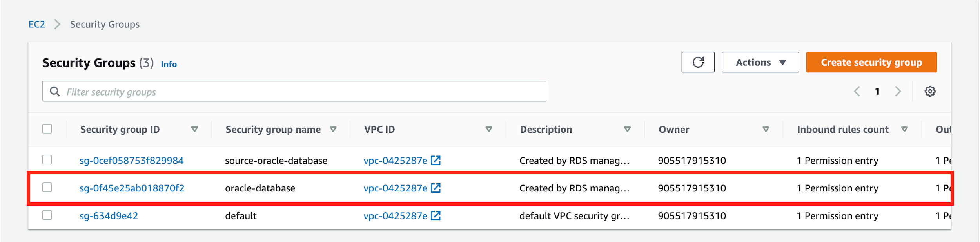This screenshot has height=242, width=980.
Task: Refresh the security groups list
Action: click(698, 62)
